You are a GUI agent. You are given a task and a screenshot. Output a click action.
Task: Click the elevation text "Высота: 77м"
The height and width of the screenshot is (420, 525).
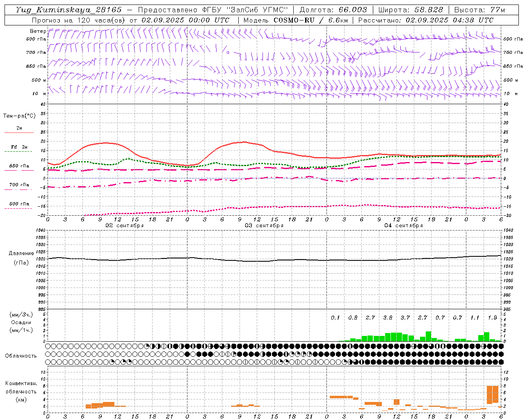tap(479, 10)
